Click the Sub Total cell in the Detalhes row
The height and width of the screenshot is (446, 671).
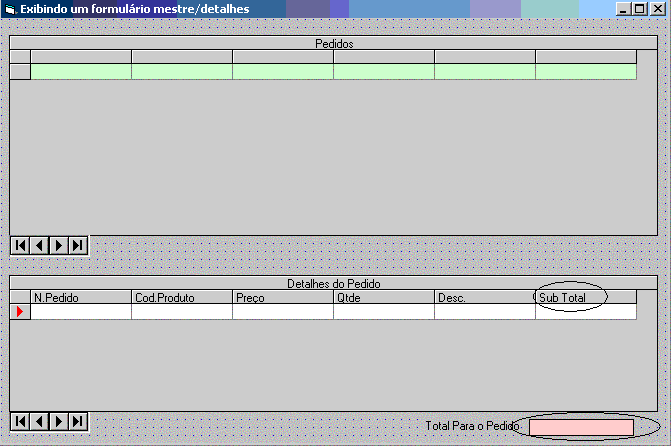pyautogui.click(x=586, y=312)
